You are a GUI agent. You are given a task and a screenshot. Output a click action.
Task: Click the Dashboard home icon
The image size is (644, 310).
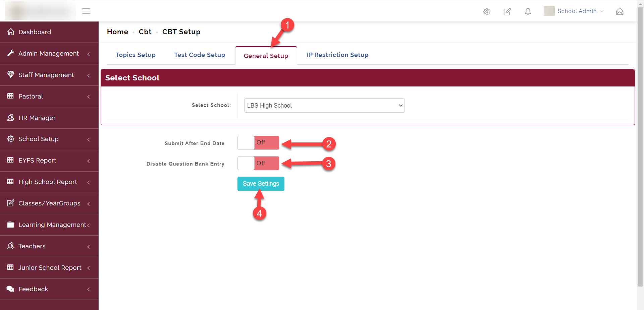[11, 32]
